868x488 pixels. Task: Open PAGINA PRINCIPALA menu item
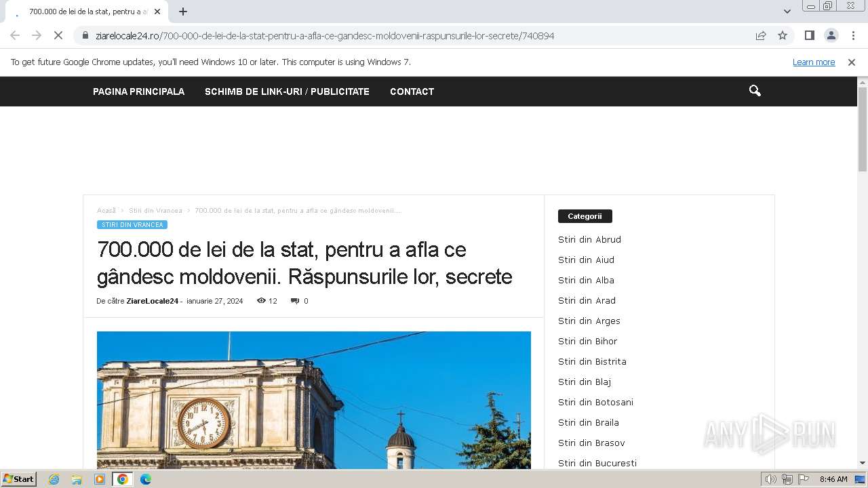click(138, 91)
